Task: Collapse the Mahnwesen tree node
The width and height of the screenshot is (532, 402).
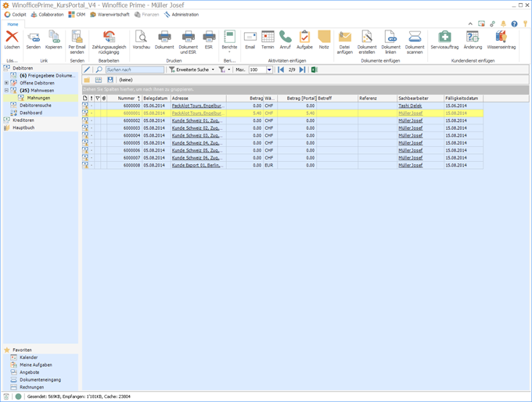Action: (x=6, y=90)
